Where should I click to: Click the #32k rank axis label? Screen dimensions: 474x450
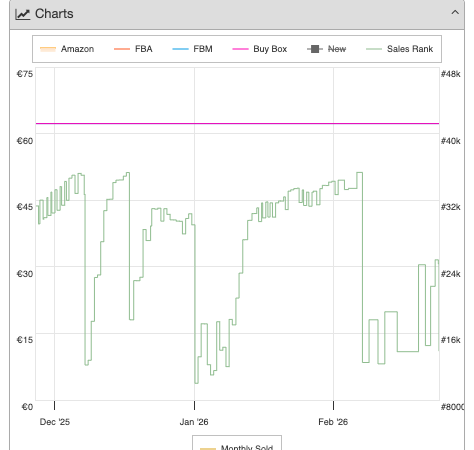(451, 207)
